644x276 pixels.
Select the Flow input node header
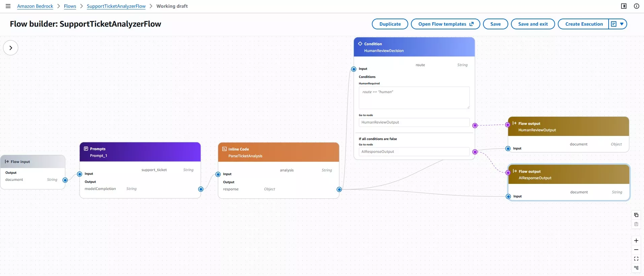(x=33, y=162)
